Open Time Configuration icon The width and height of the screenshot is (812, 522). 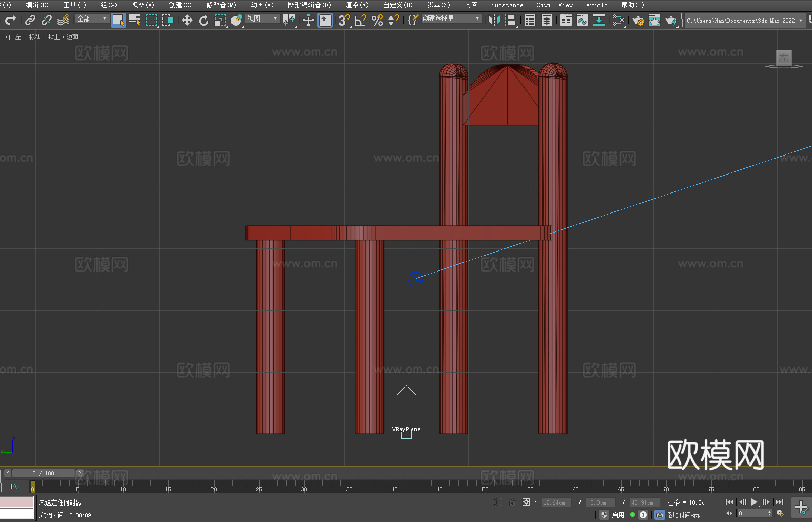[x=780, y=513]
